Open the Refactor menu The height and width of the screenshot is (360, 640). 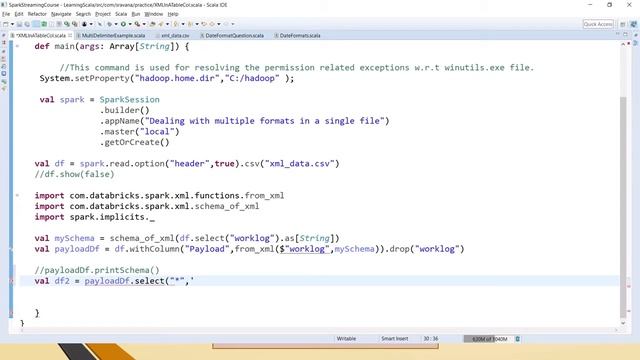pyautogui.click(x=37, y=14)
